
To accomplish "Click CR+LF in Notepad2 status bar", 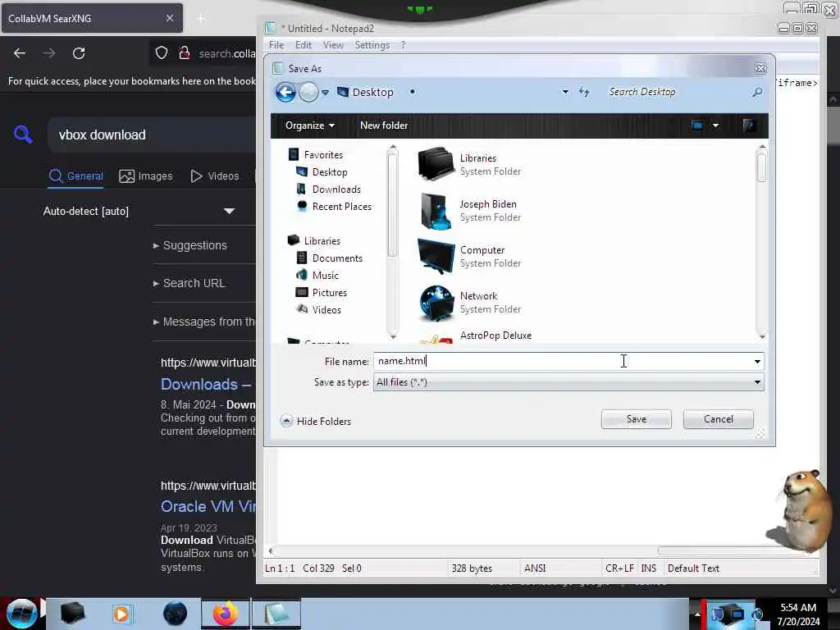I will point(619,568).
